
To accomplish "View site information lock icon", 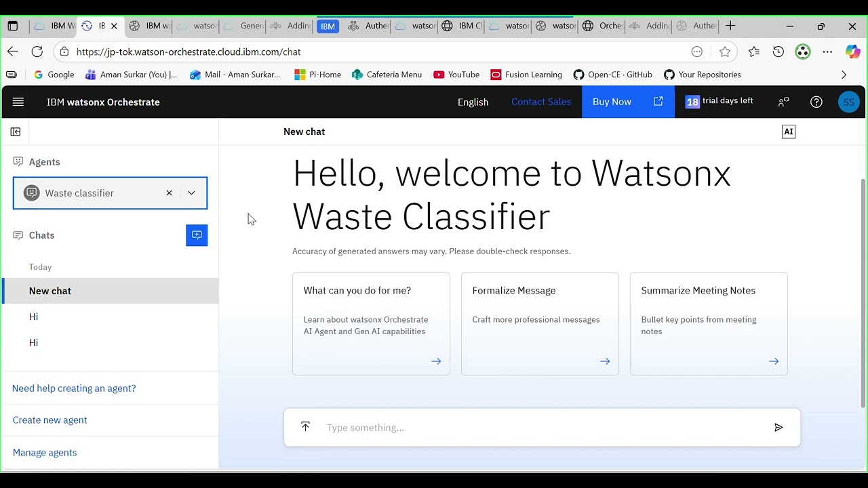I will 64,52.
